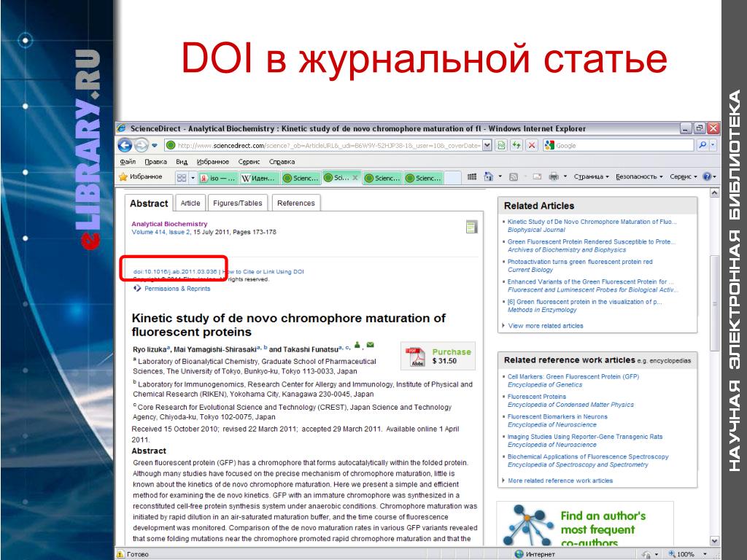This screenshot has height=560, width=747.
Task: Expand the Home button dropdown arrow
Action: click(500, 176)
